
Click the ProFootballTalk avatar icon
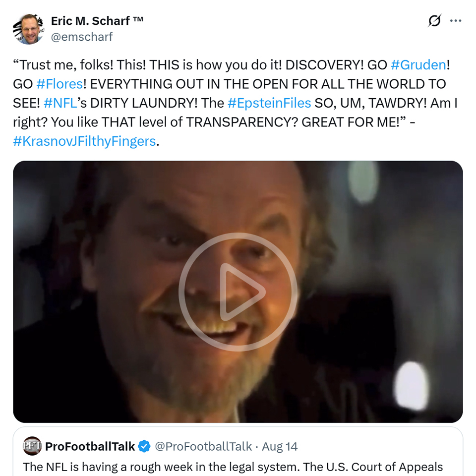pos(32,446)
